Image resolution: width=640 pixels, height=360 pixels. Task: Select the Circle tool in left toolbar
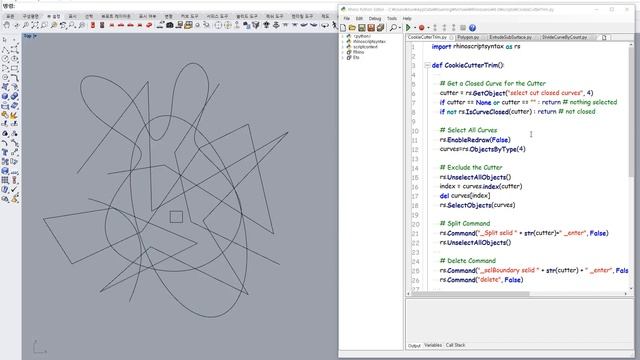[5, 59]
